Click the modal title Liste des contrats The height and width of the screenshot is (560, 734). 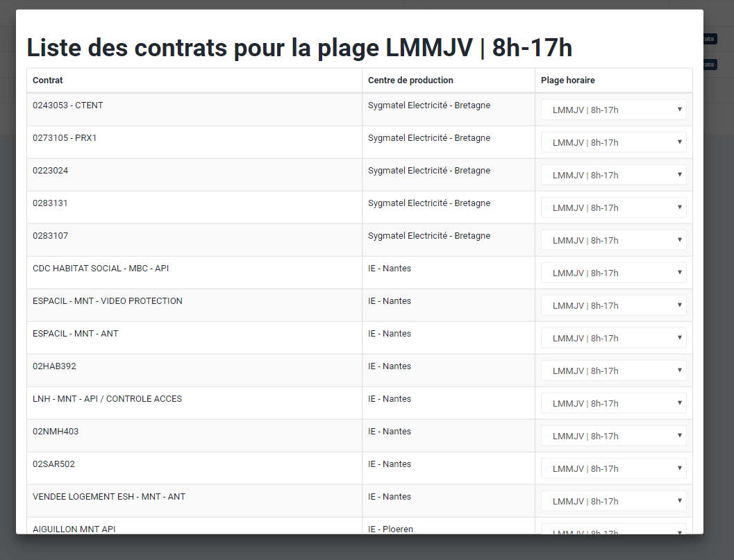click(x=299, y=48)
